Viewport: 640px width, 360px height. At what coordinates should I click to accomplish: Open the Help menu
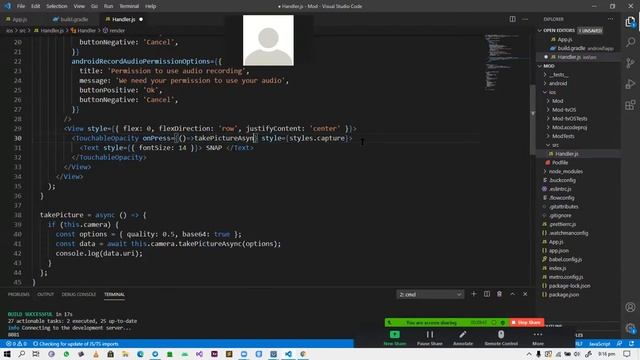pos(151,6)
